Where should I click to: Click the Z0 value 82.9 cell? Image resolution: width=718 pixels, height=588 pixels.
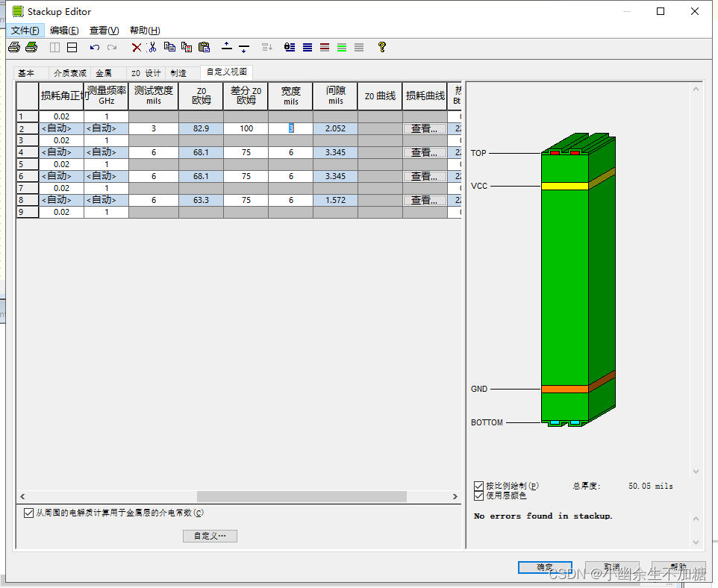201,128
